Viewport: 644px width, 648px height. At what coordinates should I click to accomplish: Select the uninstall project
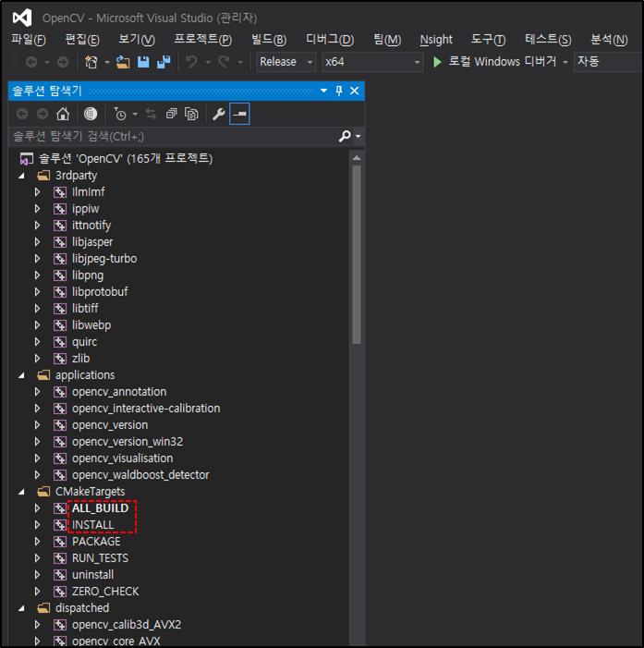point(93,575)
